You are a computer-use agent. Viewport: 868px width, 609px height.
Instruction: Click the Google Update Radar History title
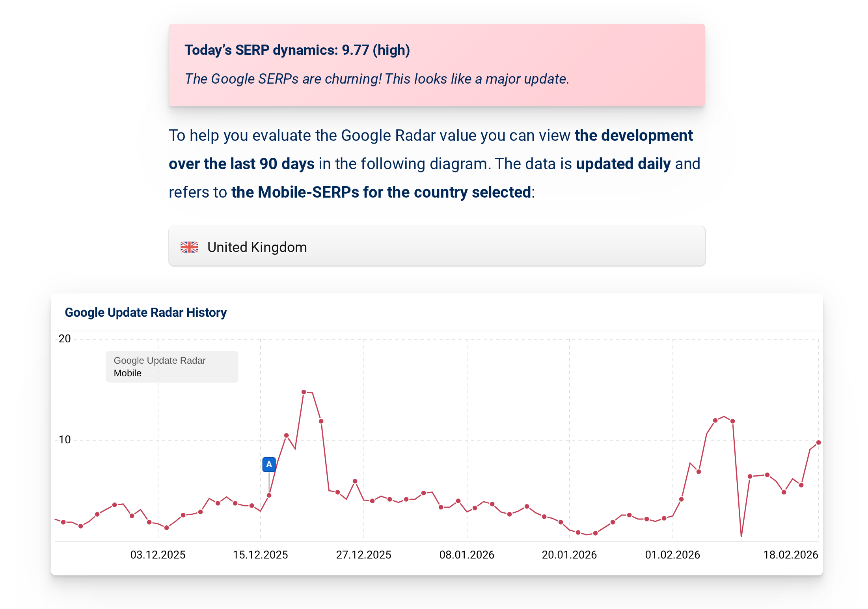(x=145, y=312)
